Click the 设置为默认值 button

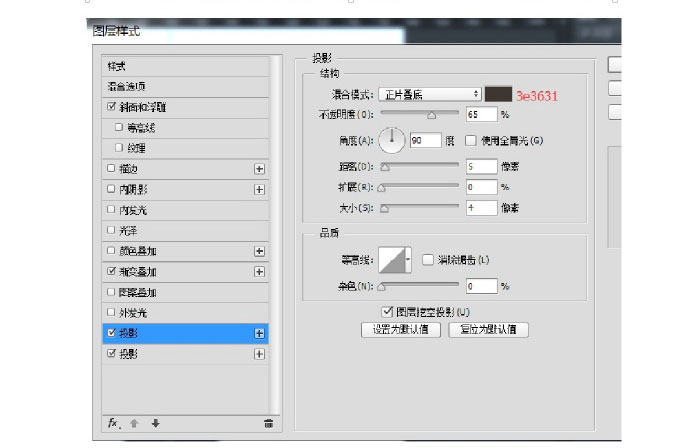[x=400, y=329]
